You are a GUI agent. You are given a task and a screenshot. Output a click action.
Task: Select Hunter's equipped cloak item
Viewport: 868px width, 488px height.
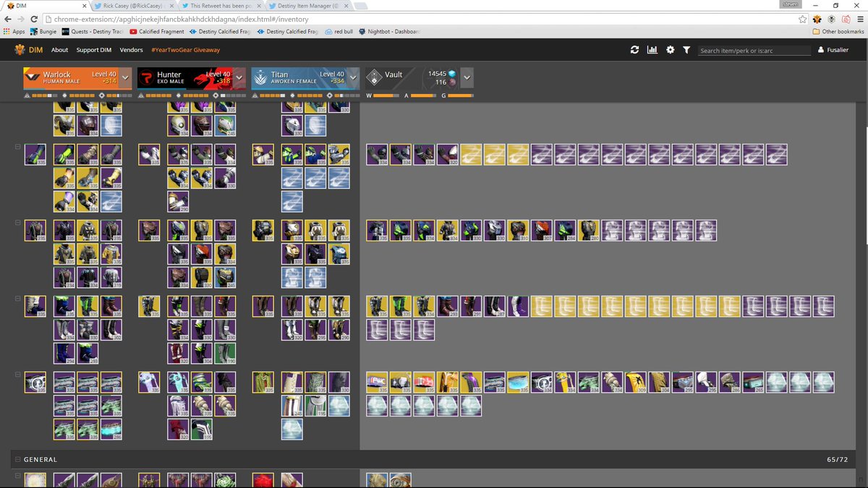[149, 382]
